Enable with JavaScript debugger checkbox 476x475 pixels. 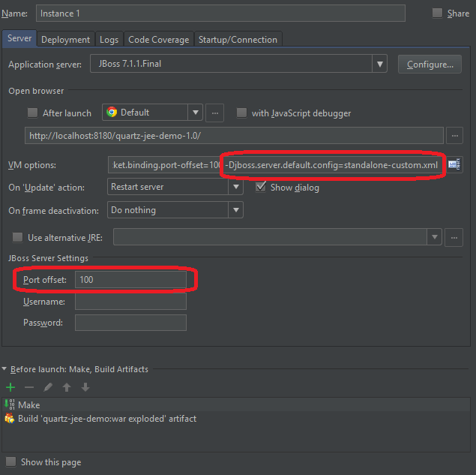(x=241, y=113)
